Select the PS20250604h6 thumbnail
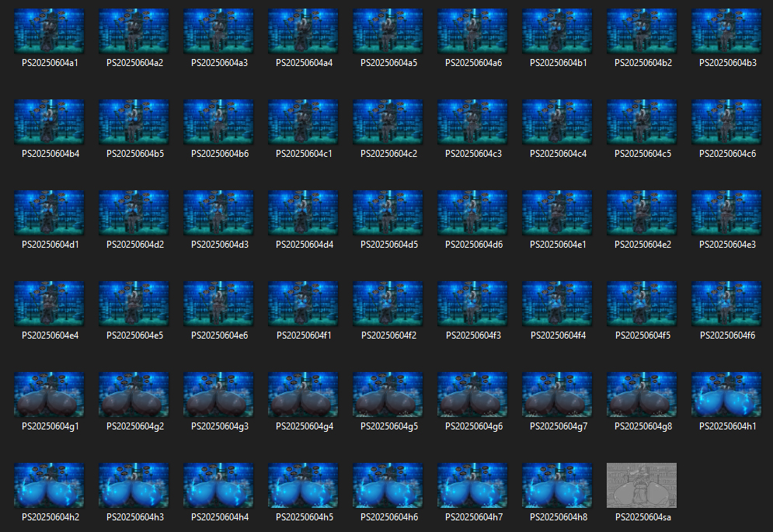Image resolution: width=773 pixels, height=532 pixels. tap(388, 485)
